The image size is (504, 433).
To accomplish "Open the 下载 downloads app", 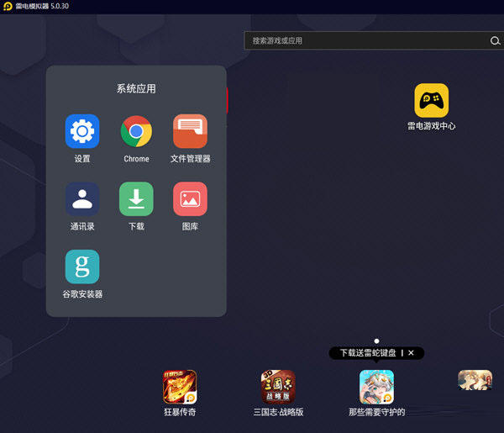I will pyautogui.click(x=136, y=199).
